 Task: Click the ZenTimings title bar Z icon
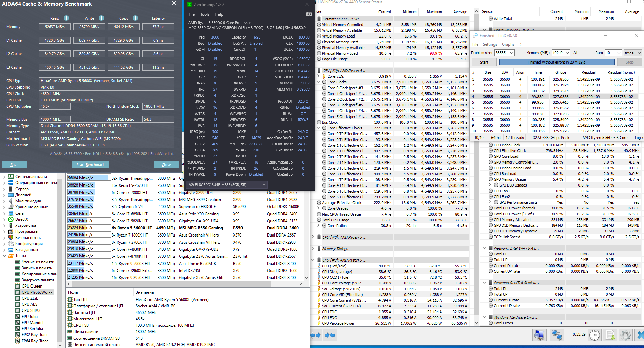pyautogui.click(x=190, y=5)
